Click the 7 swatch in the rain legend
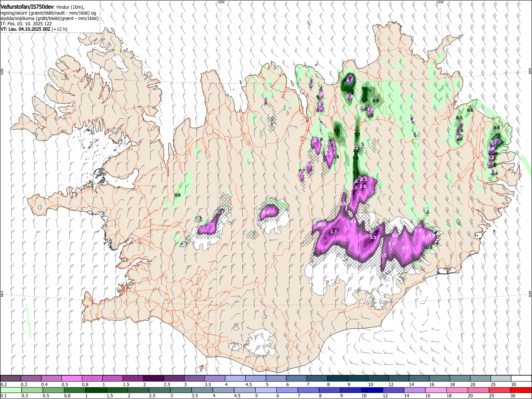 coord(308,390)
